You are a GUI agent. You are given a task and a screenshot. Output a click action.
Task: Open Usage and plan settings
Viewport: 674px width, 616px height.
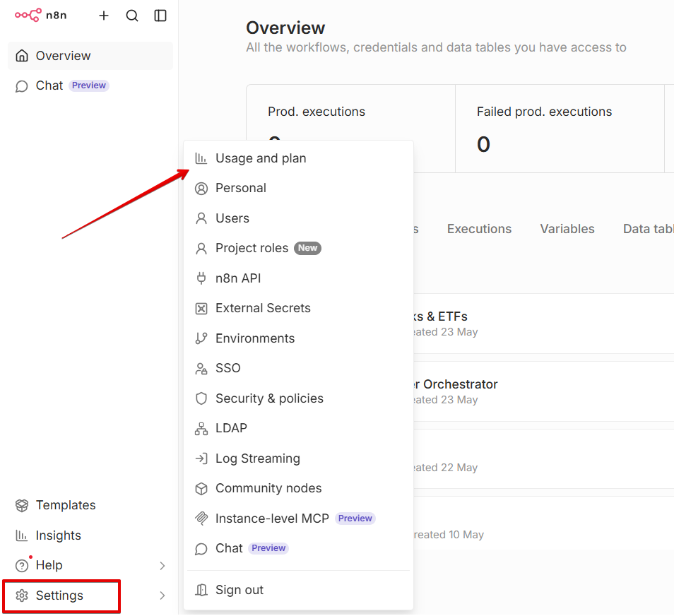click(x=298, y=158)
